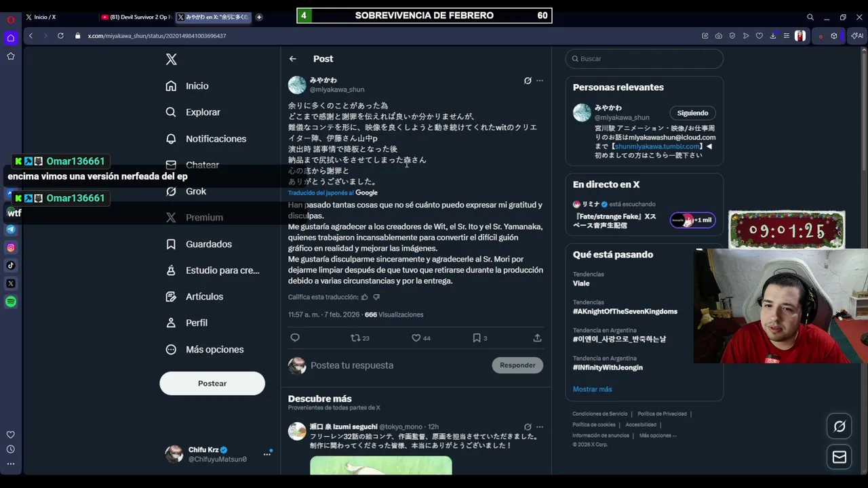Open the Viale trend
The height and width of the screenshot is (488, 868).
[x=581, y=283]
